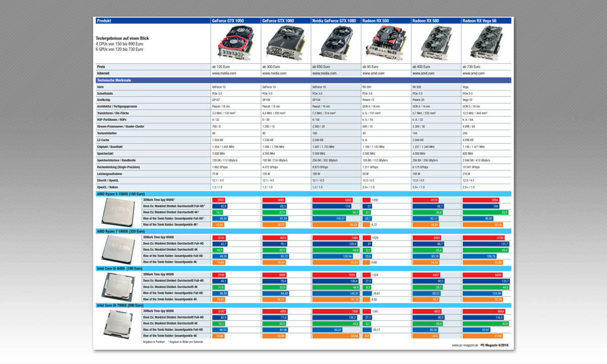Open www.nvidia.com link under GeForce GTX 1060
The image size is (607, 364).
(274, 73)
